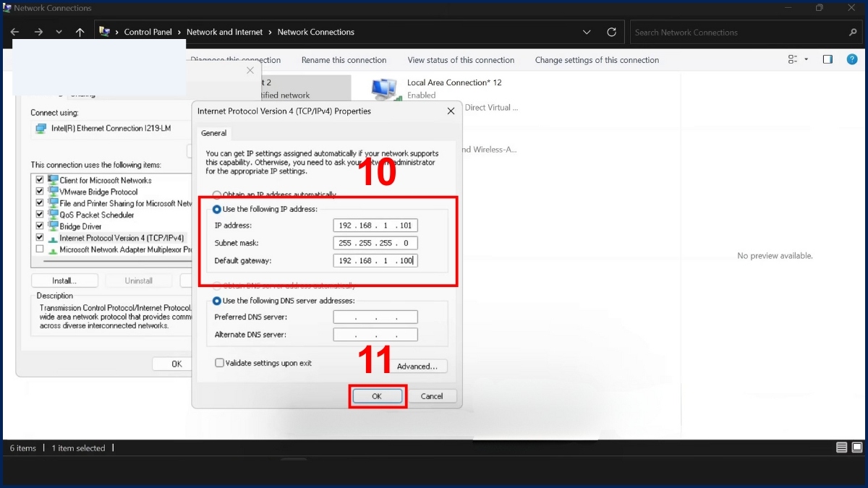This screenshot has height=488, width=868.
Task: Select Obtain an IP address automatically
Action: [217, 194]
